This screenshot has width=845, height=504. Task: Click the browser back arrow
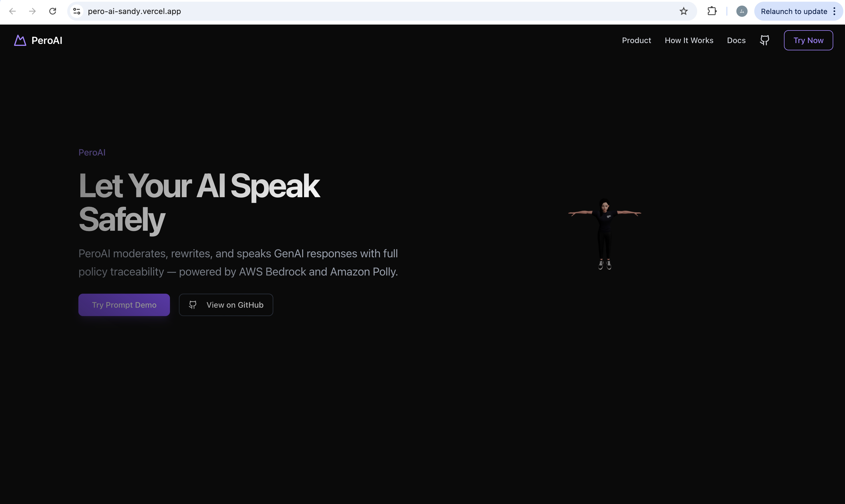click(x=12, y=11)
